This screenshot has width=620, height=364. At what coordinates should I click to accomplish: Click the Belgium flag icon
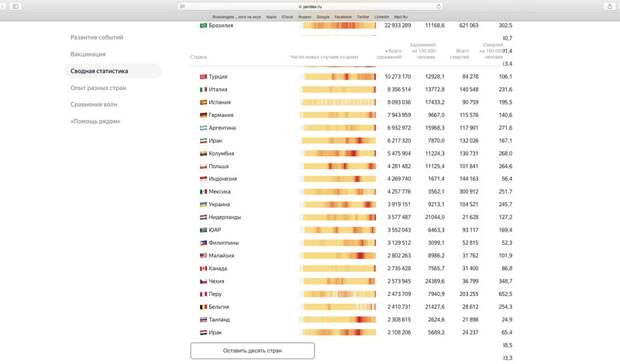pos(203,307)
